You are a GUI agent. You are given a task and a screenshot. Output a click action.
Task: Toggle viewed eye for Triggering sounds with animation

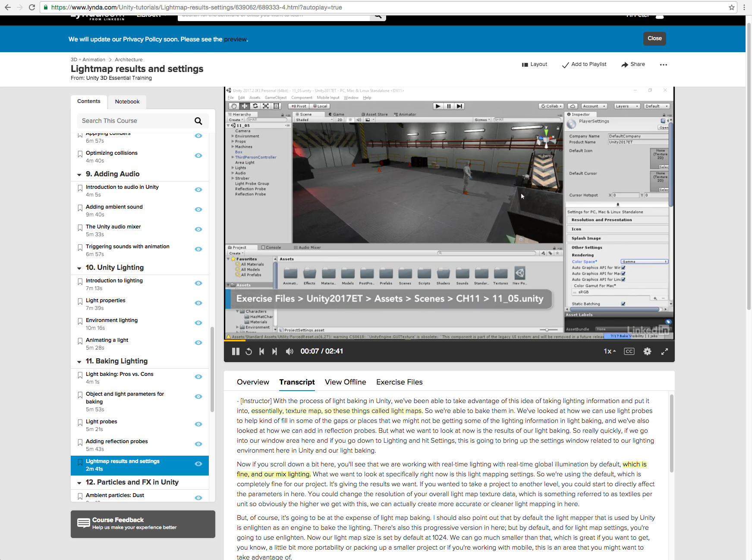pos(198,249)
